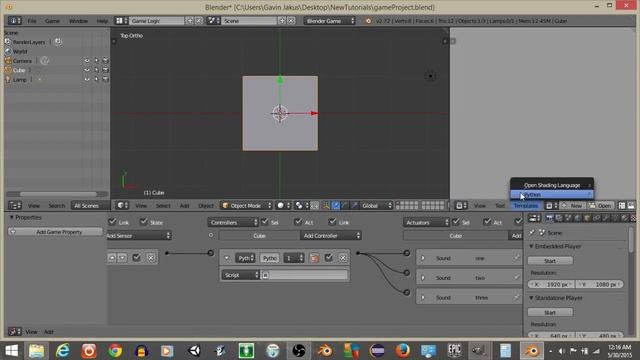
Task: Open the Help menu
Action: point(102,21)
